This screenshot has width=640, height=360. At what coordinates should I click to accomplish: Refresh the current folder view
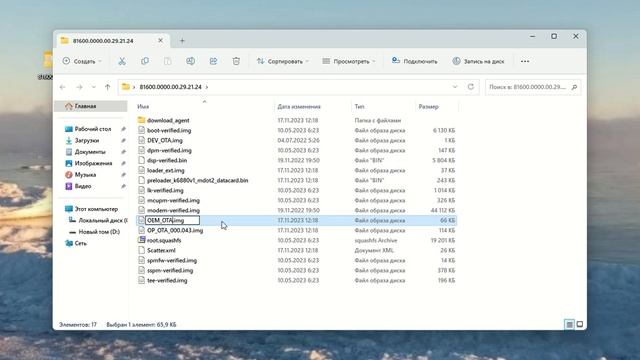(471, 87)
